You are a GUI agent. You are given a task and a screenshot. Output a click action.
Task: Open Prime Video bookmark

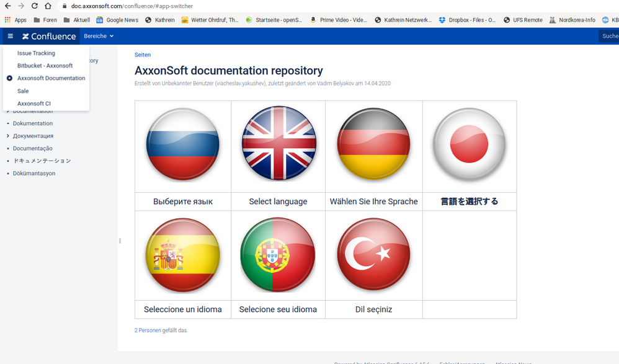(339, 20)
